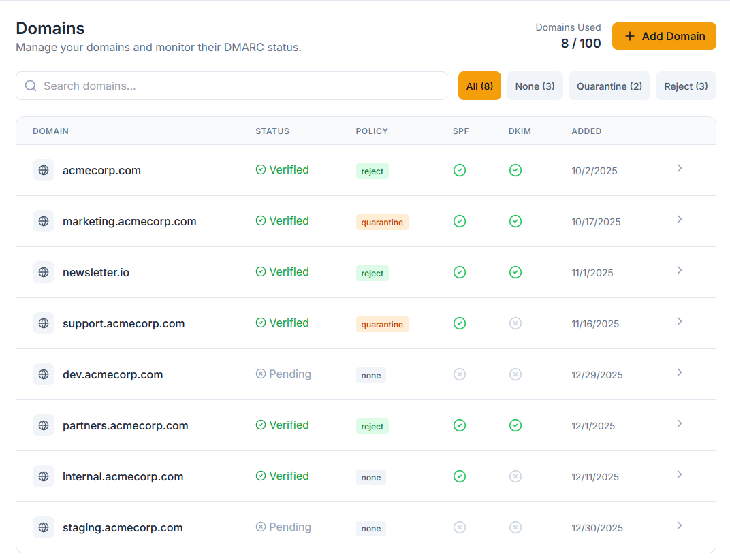Toggle the Quarantine (2) filter
The width and height of the screenshot is (730, 560).
[609, 86]
